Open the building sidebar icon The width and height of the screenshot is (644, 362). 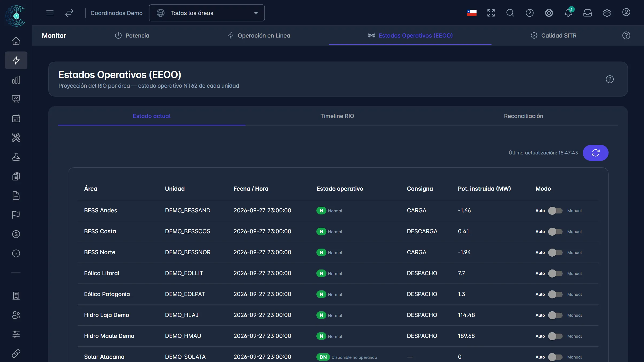pos(16,295)
